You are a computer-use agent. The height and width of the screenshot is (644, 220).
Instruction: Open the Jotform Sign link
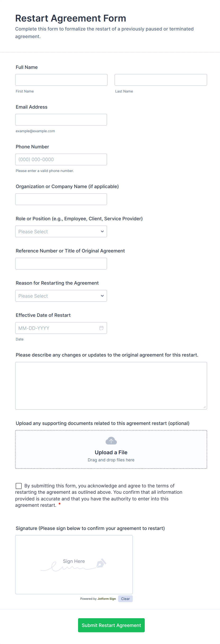click(107, 599)
